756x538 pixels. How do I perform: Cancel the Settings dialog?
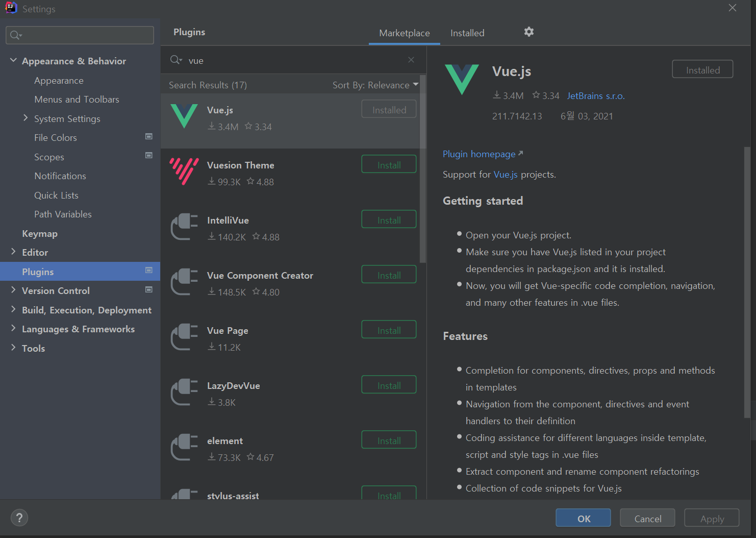(647, 518)
